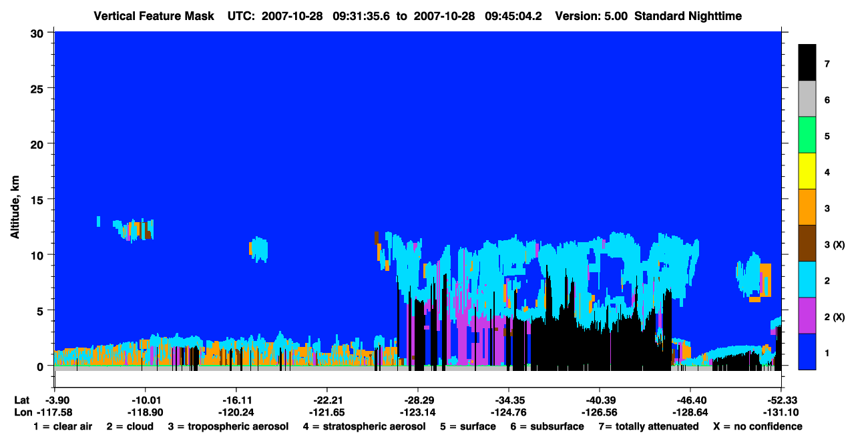This screenshot has height=445, width=868.
Task: Click the y-axis tick label 10
Action: coord(38,255)
